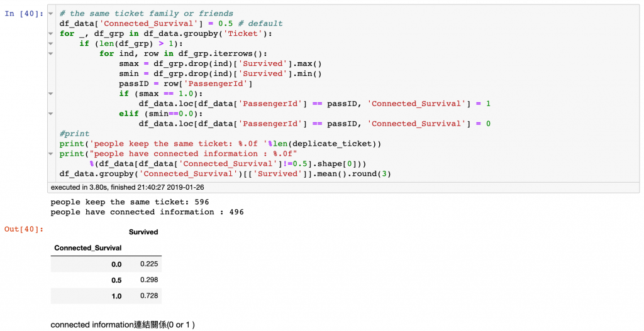This screenshot has width=644, height=331.
Task: Place cursor in the 'Connected_Survival' default assignment line
Action: click(171, 23)
